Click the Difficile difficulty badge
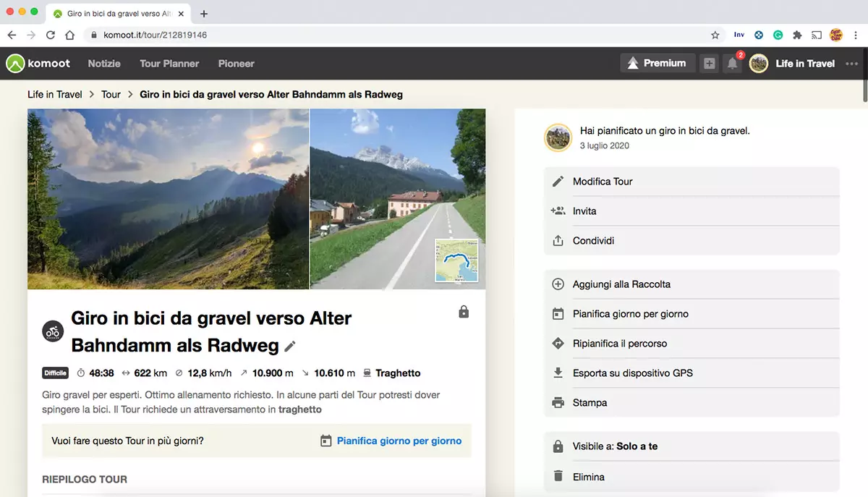868x497 pixels. coord(56,373)
